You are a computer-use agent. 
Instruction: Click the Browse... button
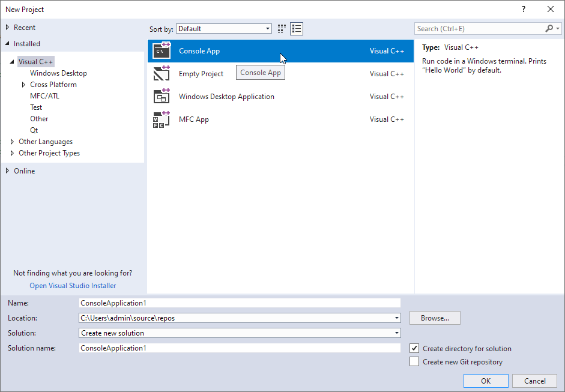coord(435,318)
